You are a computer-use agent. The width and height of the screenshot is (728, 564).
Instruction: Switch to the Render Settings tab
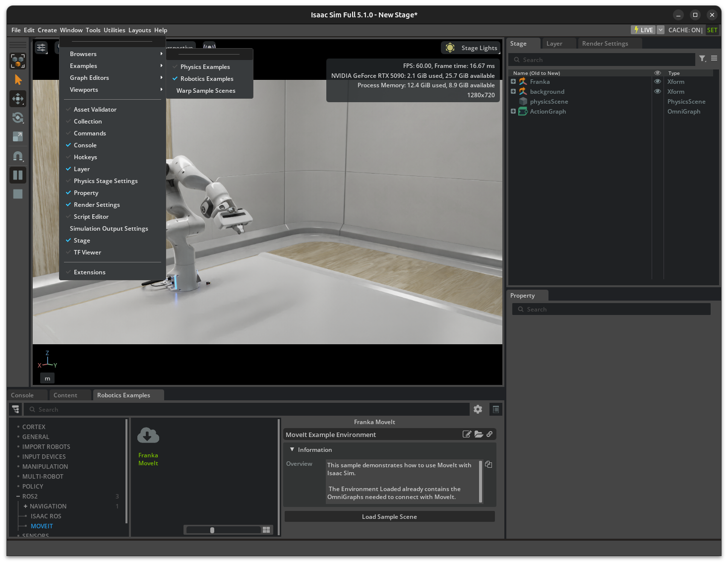pos(605,44)
